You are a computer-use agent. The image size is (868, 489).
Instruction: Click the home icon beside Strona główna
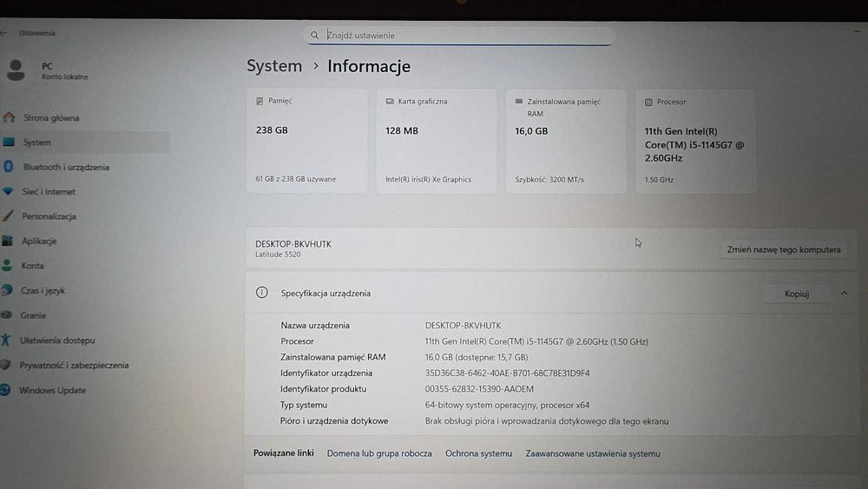pos(9,117)
